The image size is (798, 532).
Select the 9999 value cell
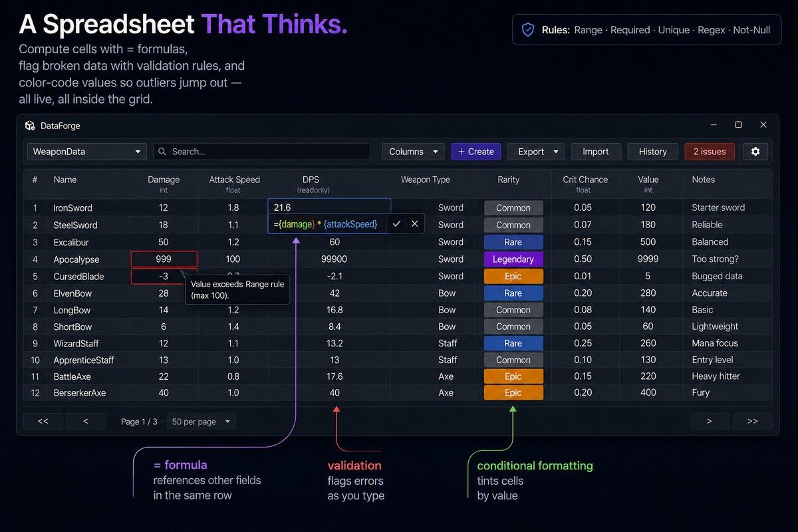(648, 259)
